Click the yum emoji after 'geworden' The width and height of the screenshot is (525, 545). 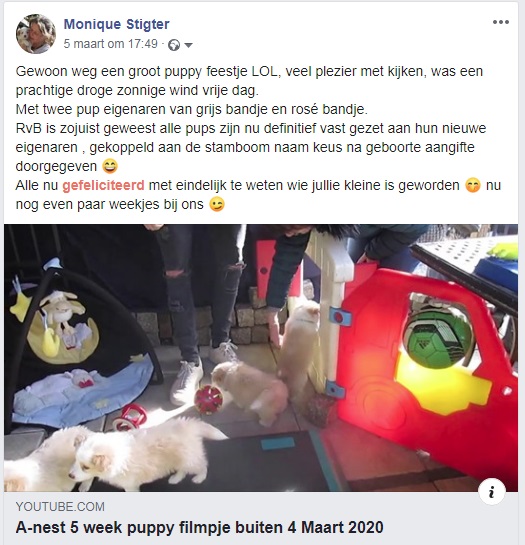point(472,185)
